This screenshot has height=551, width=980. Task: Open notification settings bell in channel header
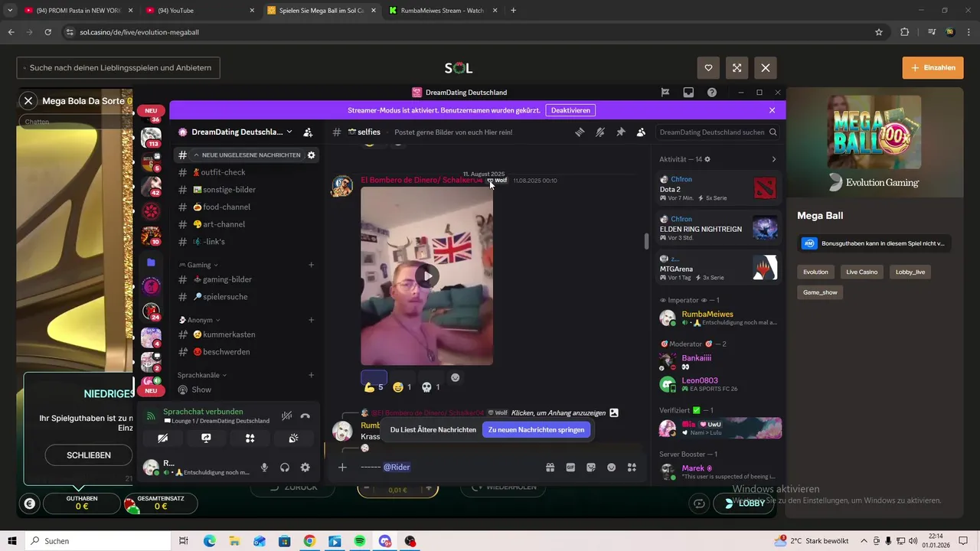point(600,132)
